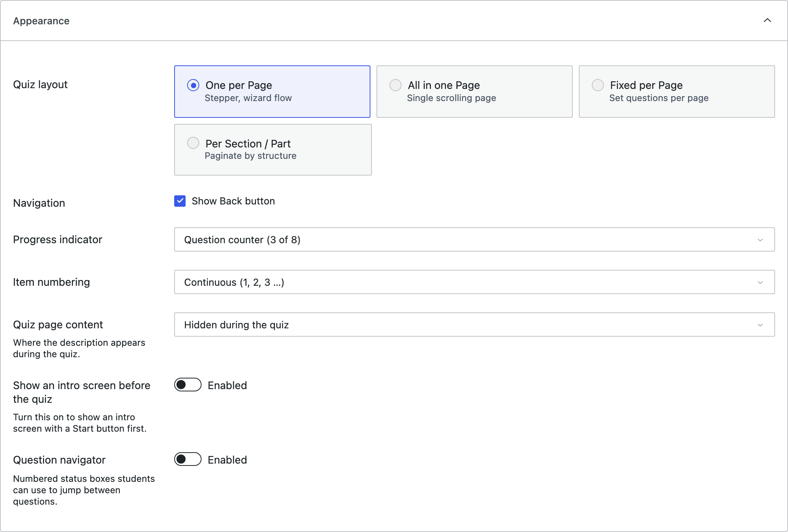
Task: Click the 'Set questions per page' description
Action: 659,98
